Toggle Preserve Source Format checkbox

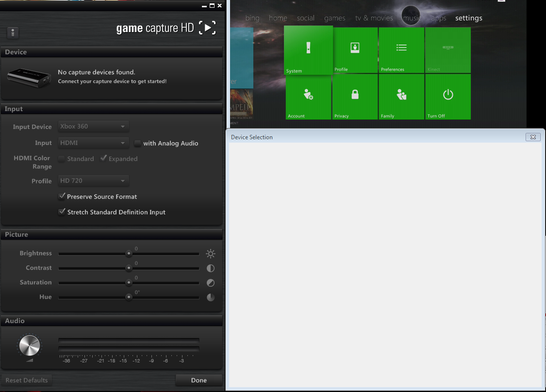(62, 196)
